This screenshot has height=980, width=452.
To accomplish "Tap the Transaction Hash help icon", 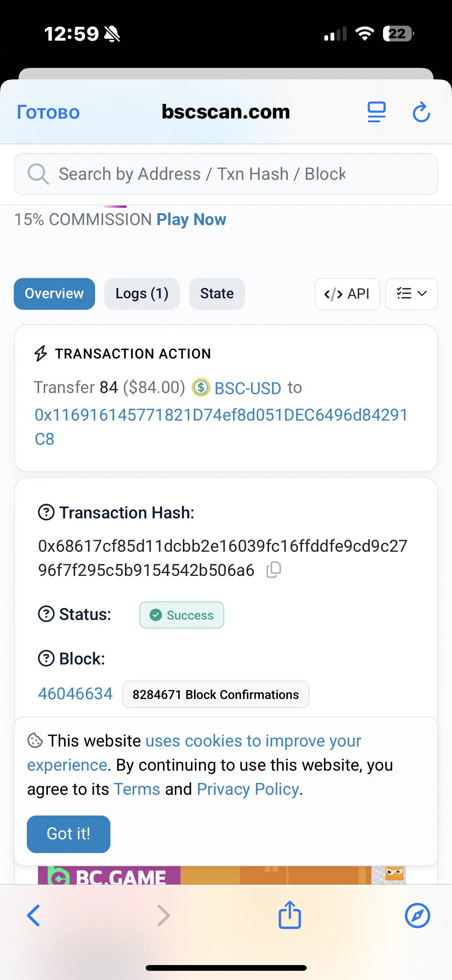I will (x=46, y=512).
